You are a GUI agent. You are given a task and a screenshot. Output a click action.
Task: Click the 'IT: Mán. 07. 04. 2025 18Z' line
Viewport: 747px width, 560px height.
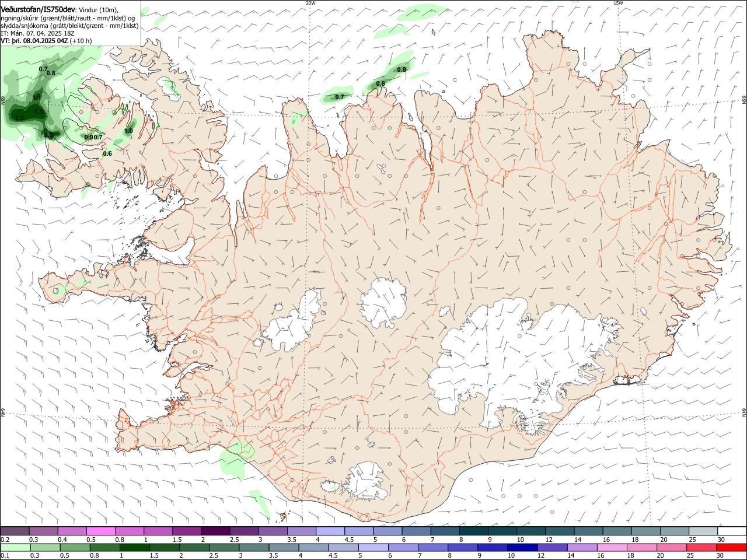pyautogui.click(x=37, y=33)
